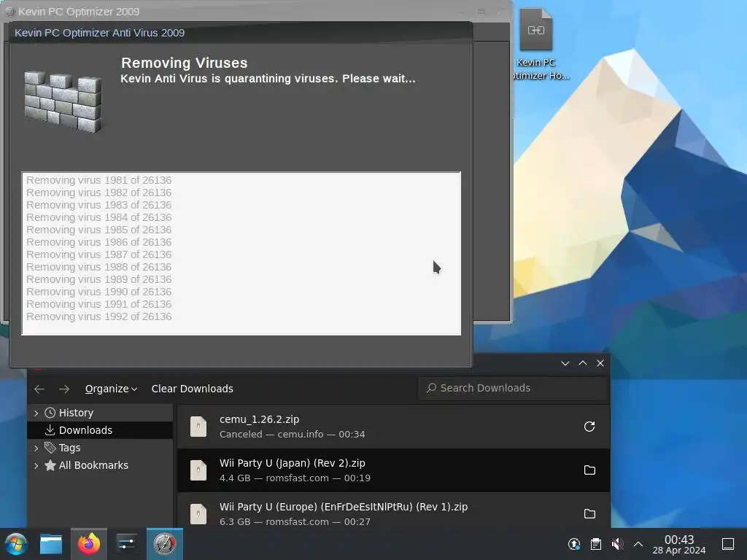Minimize the Library downloads window
The height and width of the screenshot is (560, 747).
coord(565,363)
